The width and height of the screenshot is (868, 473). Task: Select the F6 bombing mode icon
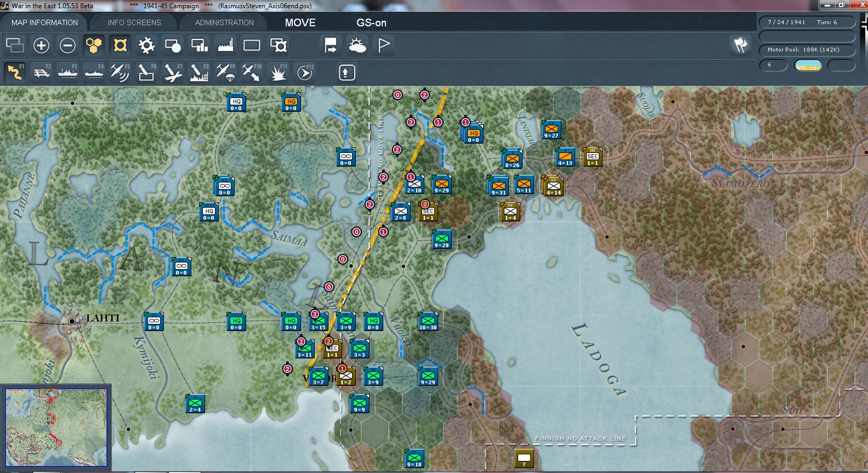coord(146,72)
